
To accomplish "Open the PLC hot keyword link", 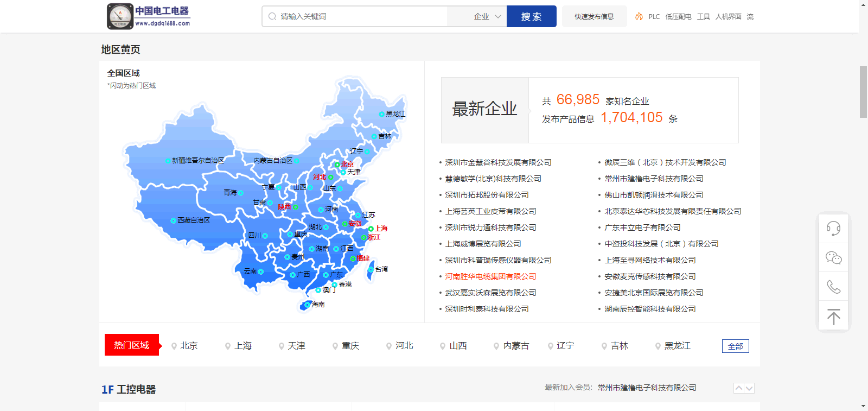I will pyautogui.click(x=654, y=17).
